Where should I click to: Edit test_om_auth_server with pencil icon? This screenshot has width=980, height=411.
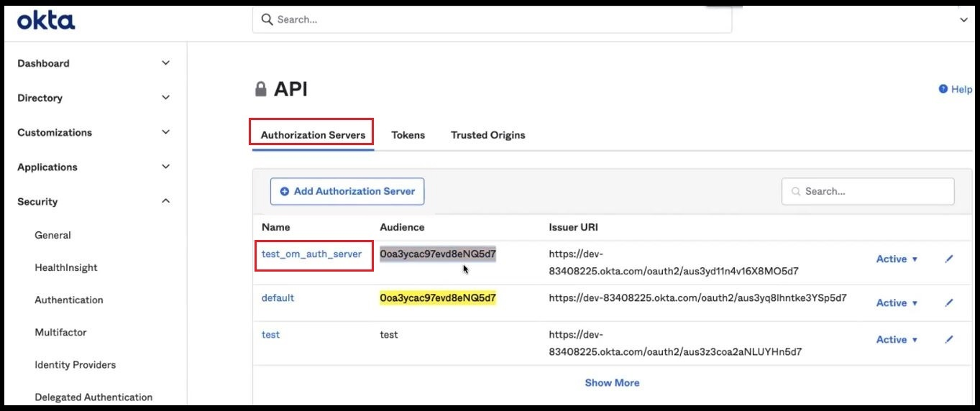coord(948,259)
